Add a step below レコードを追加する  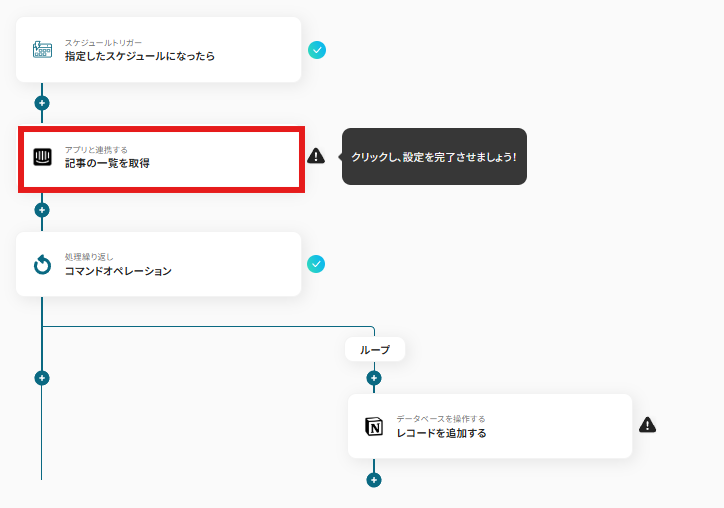[x=374, y=480]
